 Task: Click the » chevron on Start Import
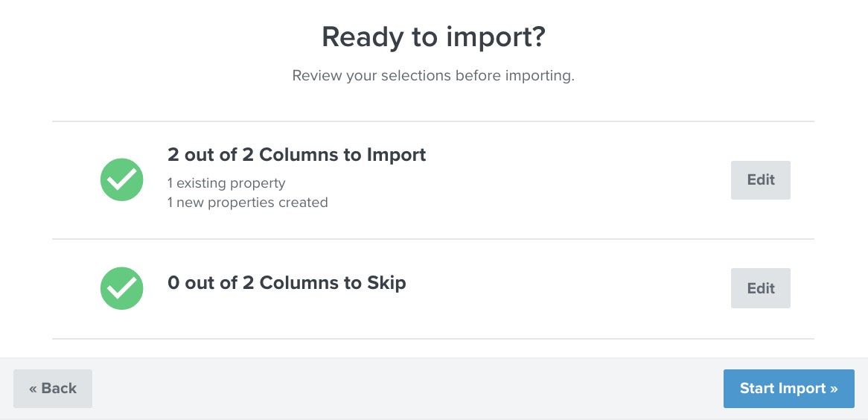tap(834, 388)
